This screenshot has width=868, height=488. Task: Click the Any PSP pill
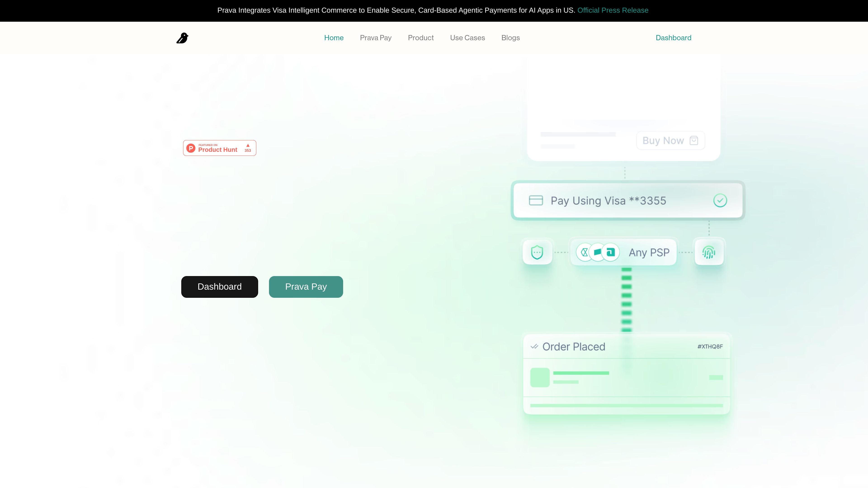click(x=623, y=252)
